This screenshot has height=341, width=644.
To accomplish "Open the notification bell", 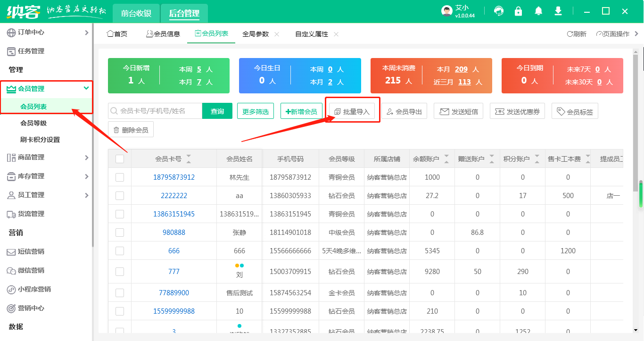I will (538, 11).
